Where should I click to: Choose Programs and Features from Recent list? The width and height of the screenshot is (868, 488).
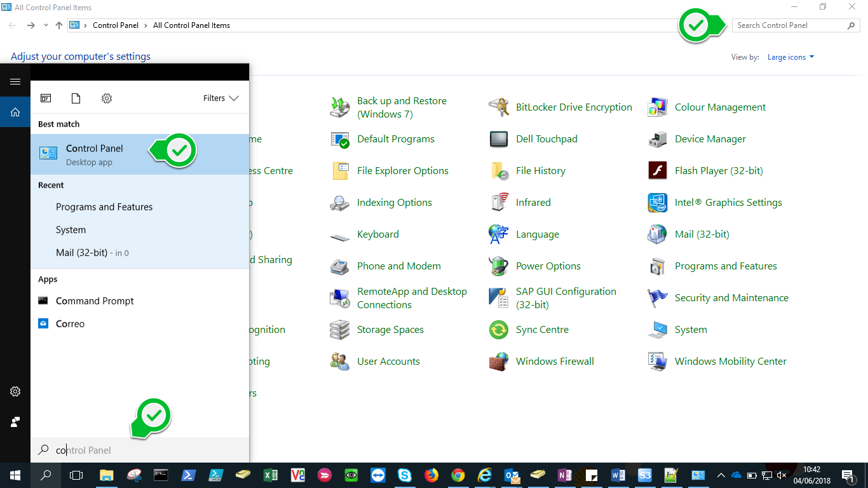pos(140,207)
